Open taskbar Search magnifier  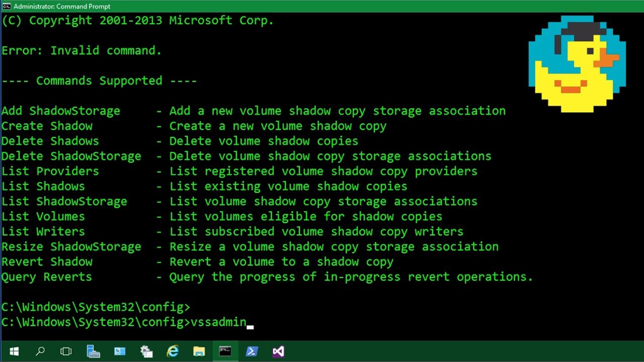[40, 351]
